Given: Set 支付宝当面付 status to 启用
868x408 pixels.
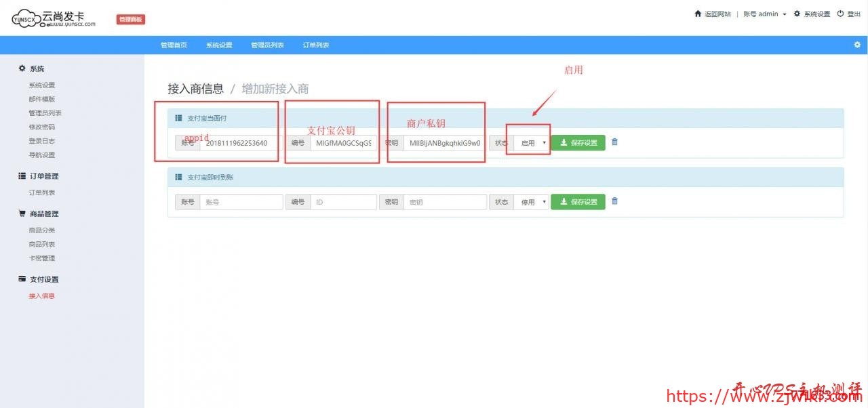Looking at the screenshot, I should pyautogui.click(x=529, y=142).
